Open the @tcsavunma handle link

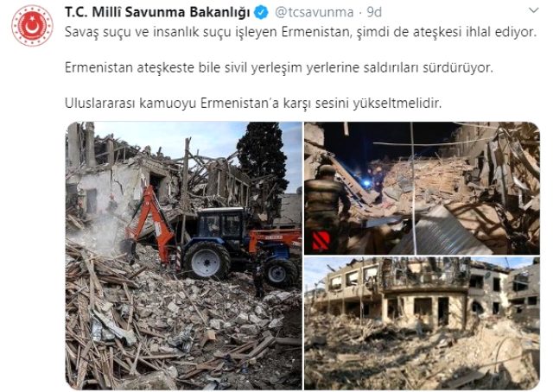point(314,12)
